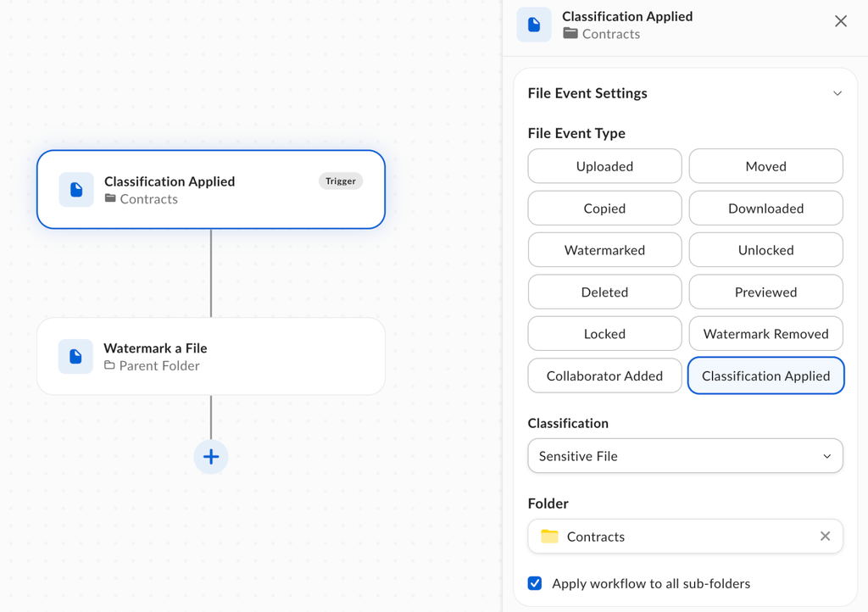Click the yellow folder icon in Folder field
Screen dimensions: 868x612
tap(549, 537)
